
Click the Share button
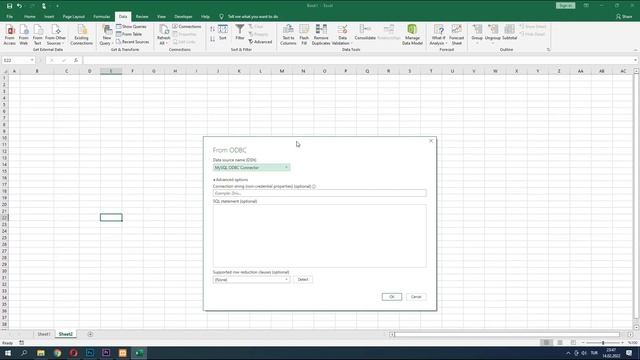624,17
